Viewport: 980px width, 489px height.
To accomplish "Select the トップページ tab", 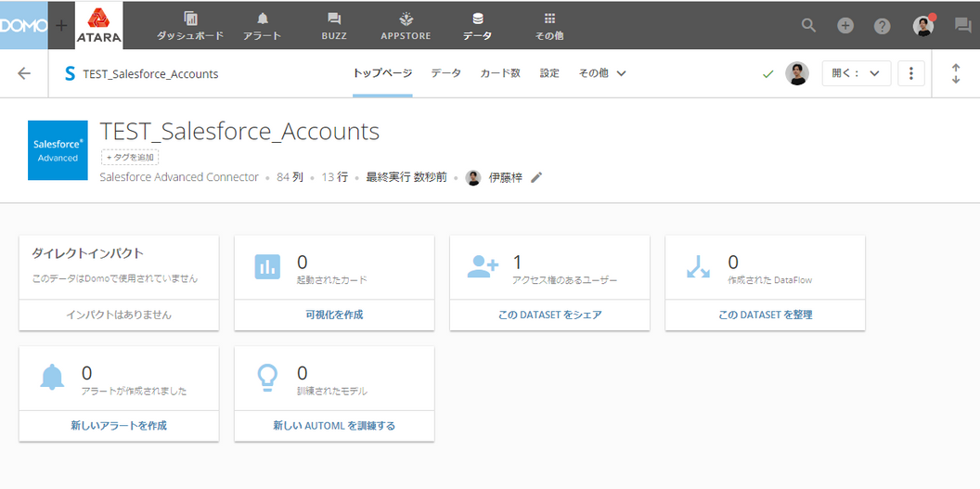I will point(382,73).
